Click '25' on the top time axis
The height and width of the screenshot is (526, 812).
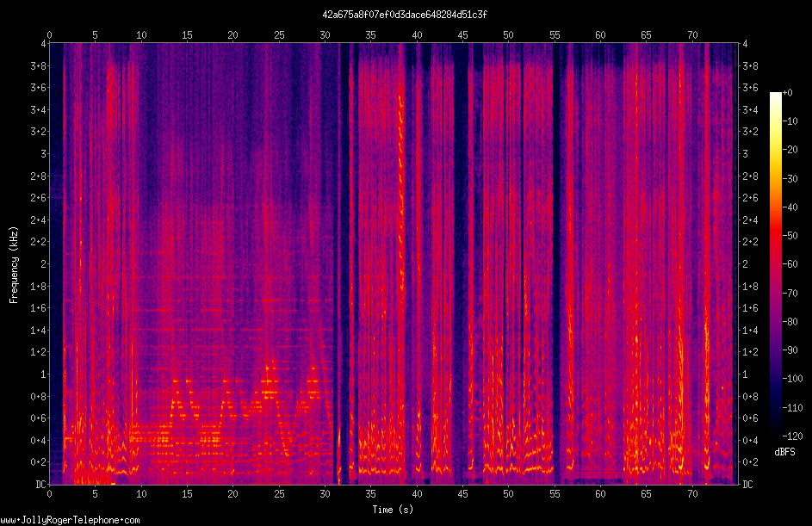(279, 35)
